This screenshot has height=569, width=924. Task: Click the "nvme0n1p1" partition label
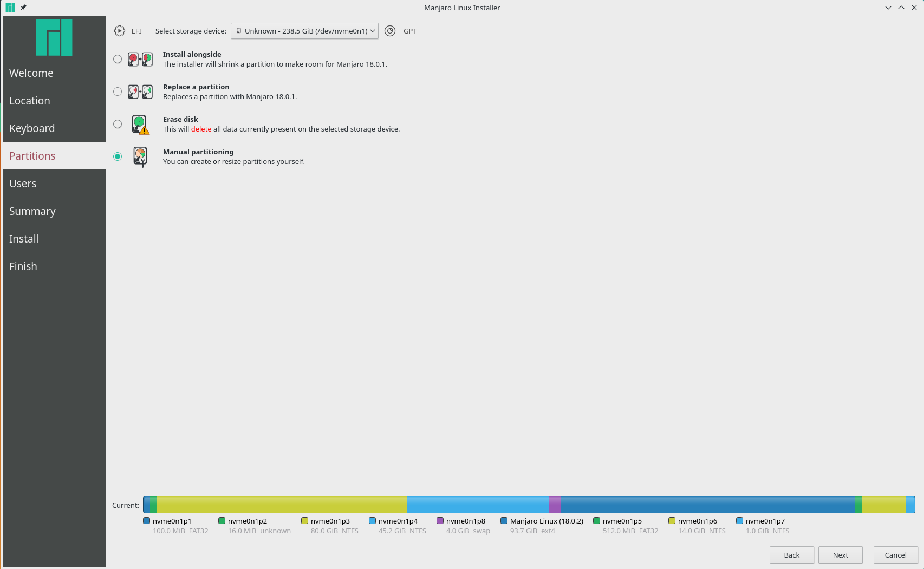coord(172,521)
